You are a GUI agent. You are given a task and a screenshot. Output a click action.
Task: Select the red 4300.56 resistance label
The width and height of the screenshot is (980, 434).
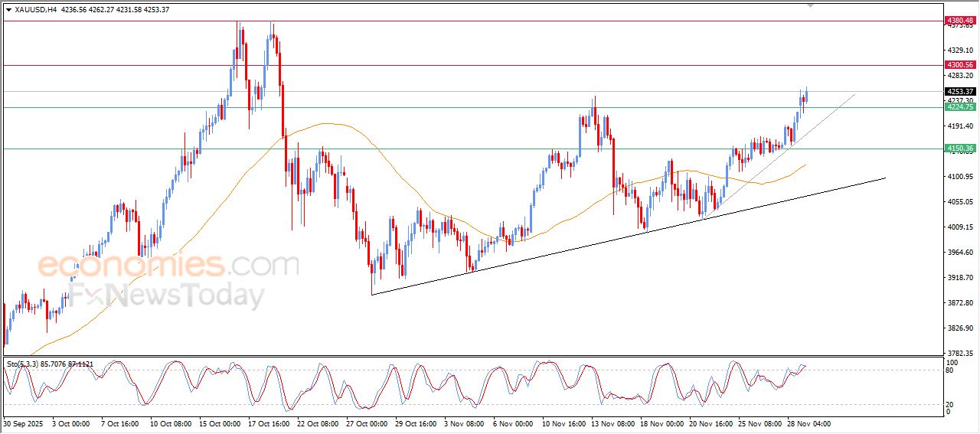point(959,65)
